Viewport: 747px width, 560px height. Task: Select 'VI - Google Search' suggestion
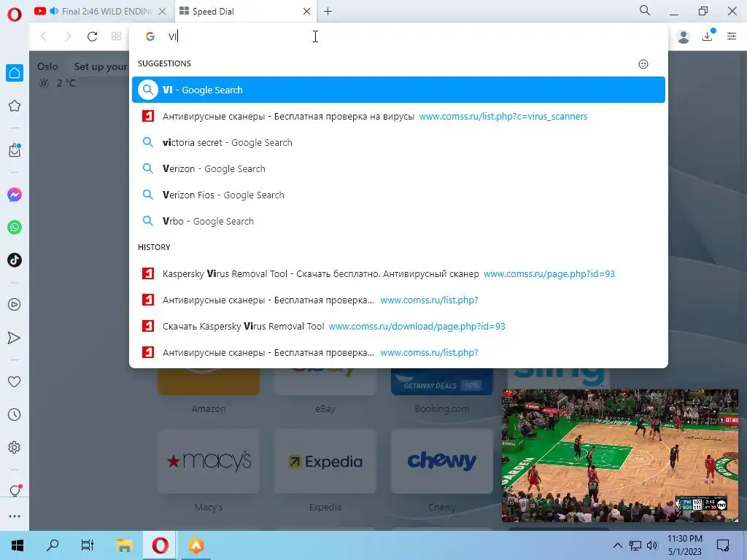(x=398, y=90)
